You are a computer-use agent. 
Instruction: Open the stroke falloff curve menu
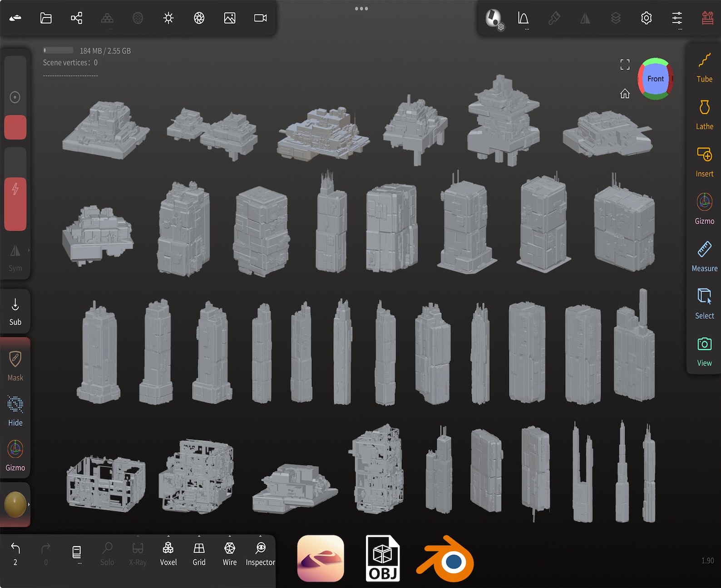coord(523,18)
